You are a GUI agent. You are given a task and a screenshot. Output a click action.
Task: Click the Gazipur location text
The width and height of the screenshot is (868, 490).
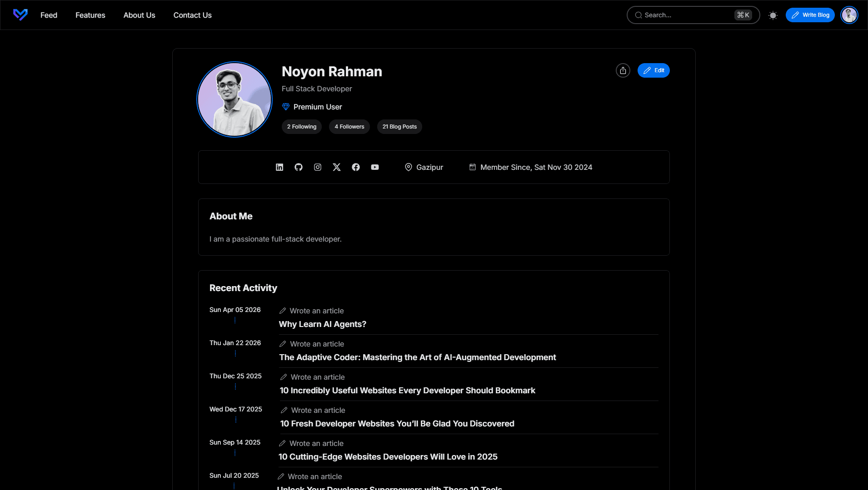click(x=429, y=167)
